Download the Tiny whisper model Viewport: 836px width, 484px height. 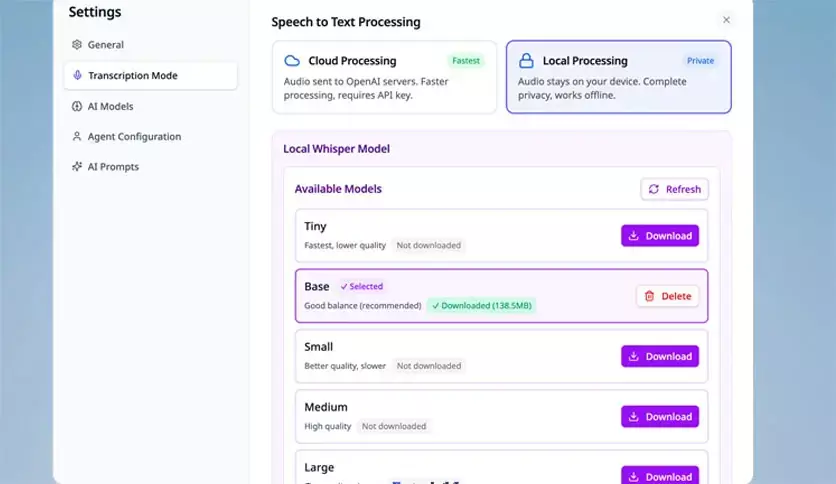pyautogui.click(x=659, y=236)
